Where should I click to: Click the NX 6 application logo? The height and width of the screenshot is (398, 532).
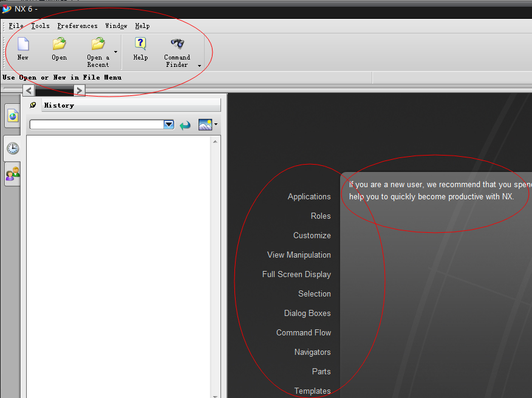(7, 9)
